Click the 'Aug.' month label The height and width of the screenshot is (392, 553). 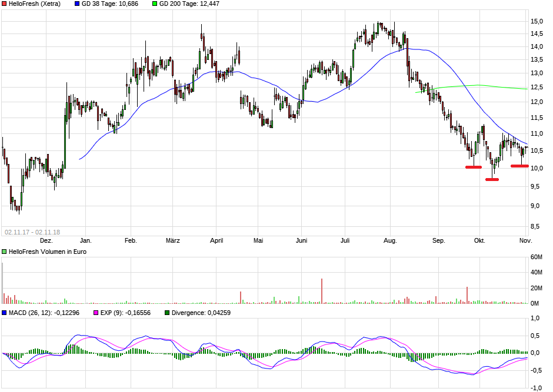click(389, 240)
